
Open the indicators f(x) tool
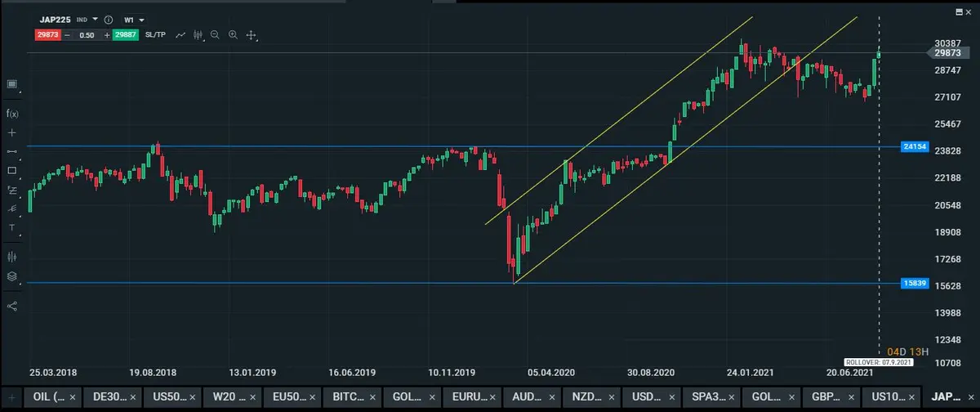pyautogui.click(x=12, y=114)
